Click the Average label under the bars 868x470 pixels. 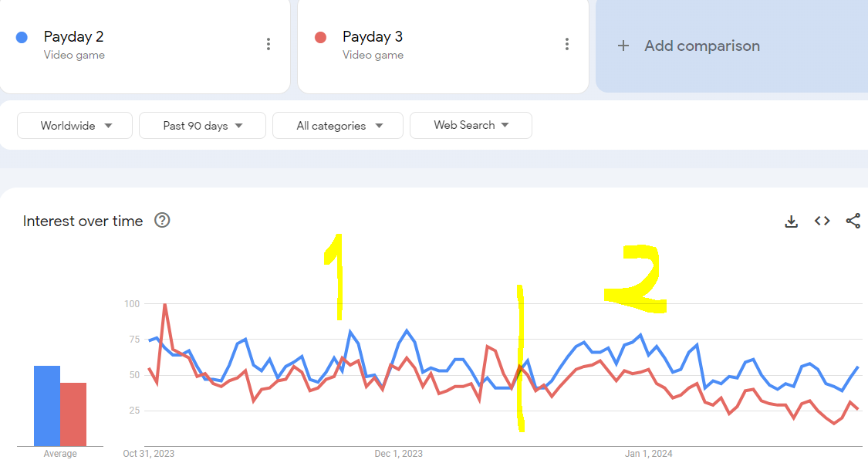click(x=60, y=454)
